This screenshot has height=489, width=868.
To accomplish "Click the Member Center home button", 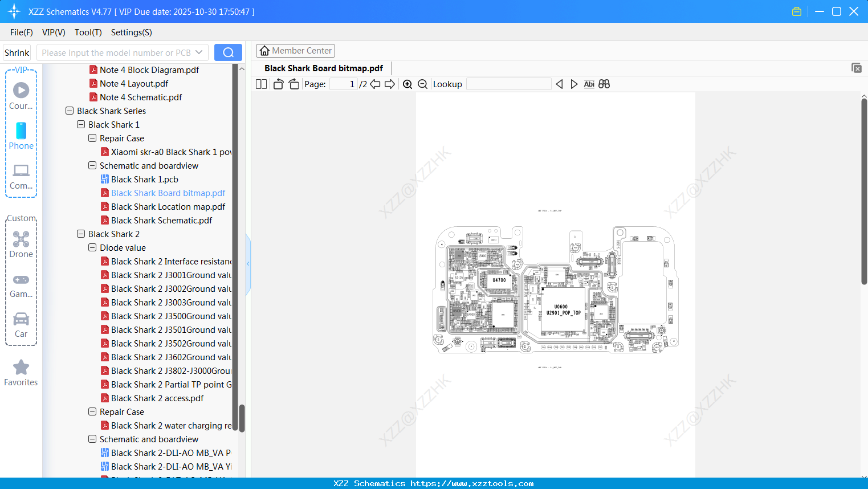I will [295, 51].
